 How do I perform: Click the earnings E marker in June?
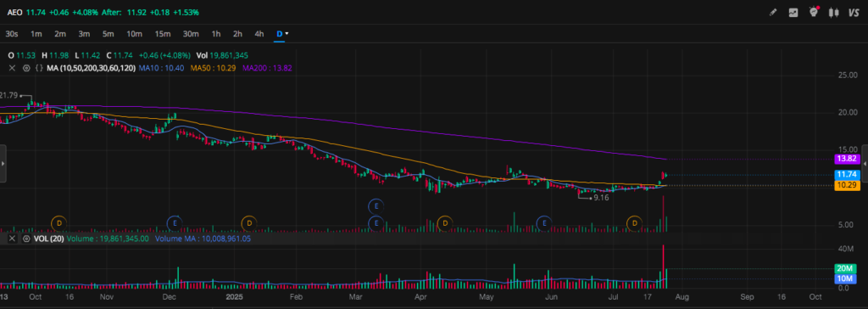545,223
